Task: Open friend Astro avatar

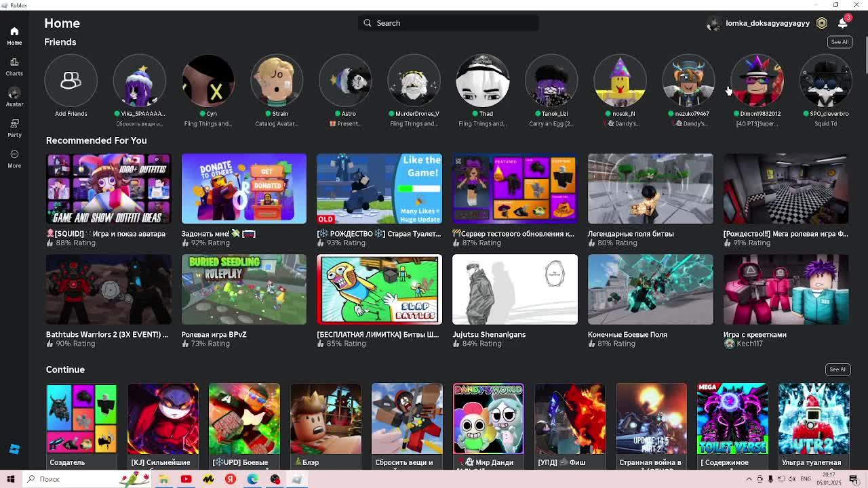Action: click(345, 81)
